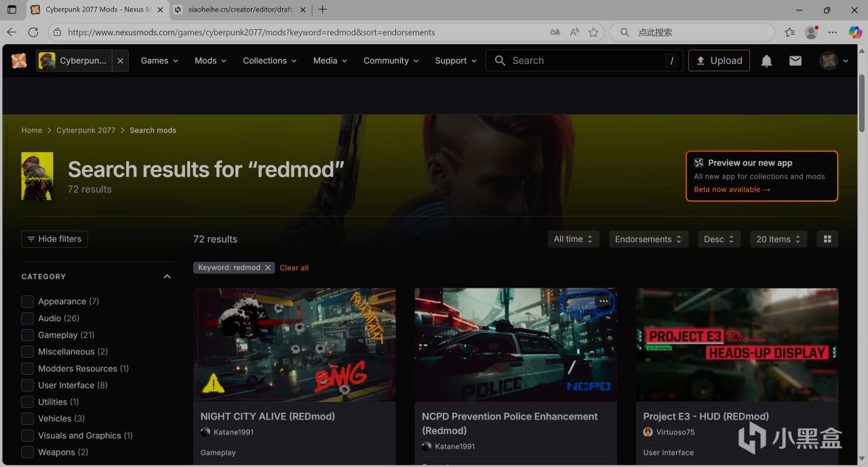Click the Nexus Mods logo icon

(x=19, y=60)
